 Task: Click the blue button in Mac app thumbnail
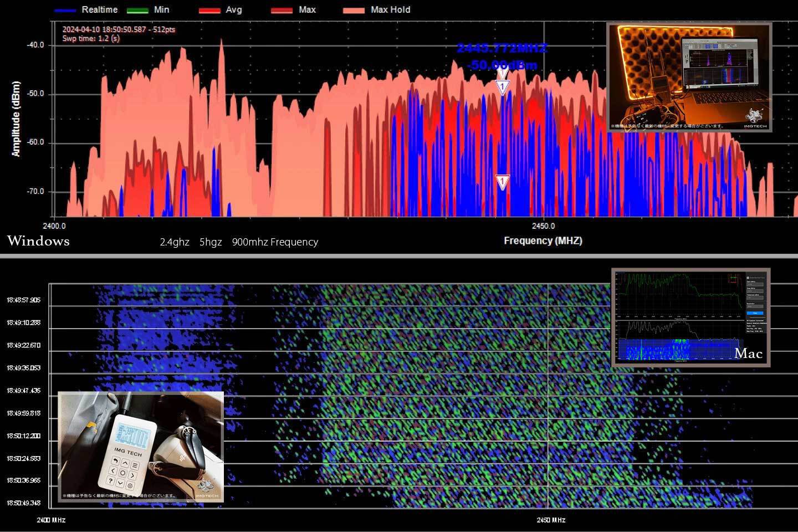click(755, 313)
